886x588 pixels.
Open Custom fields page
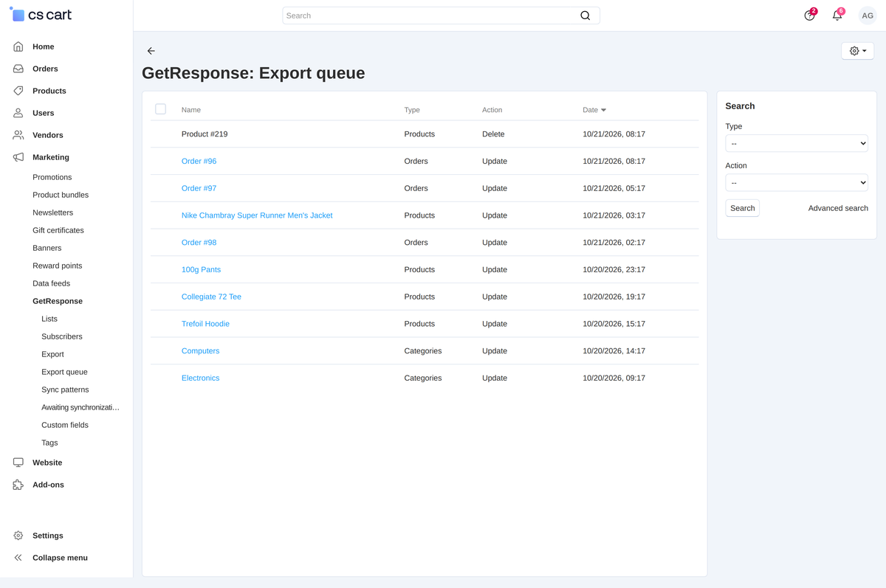tap(65, 425)
